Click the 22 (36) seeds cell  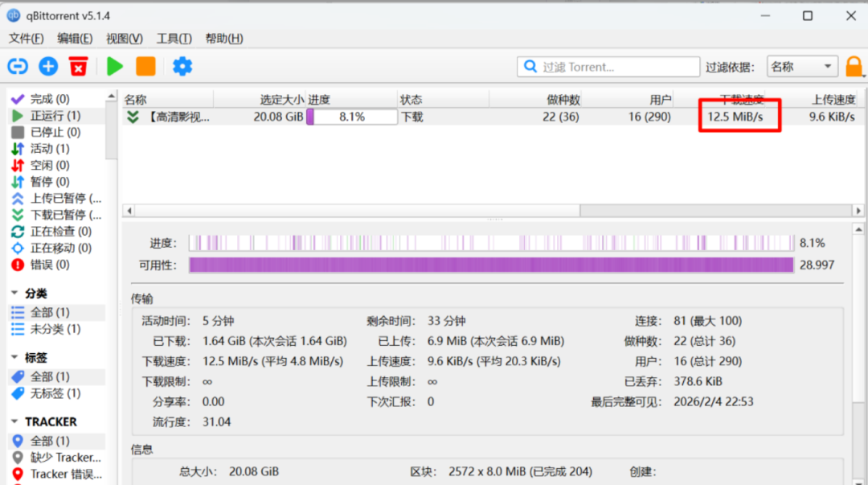click(x=560, y=117)
